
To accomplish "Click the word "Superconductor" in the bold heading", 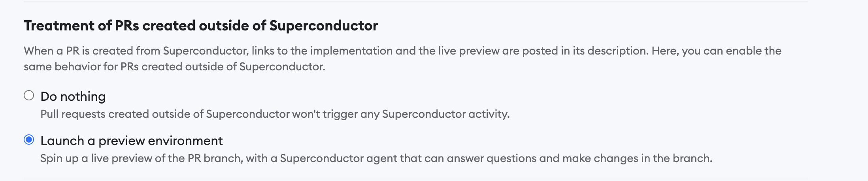I will click(324, 26).
